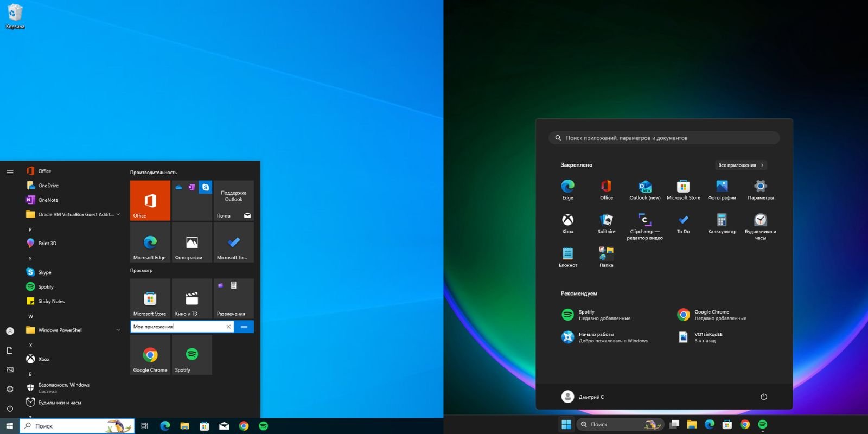Jump to letter S in app list

pos(30,258)
